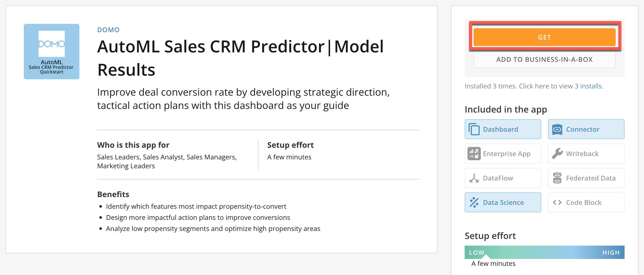Click the app title AutoML Sales CRM Predictor
This screenshot has width=644, height=275.
pyautogui.click(x=211, y=46)
